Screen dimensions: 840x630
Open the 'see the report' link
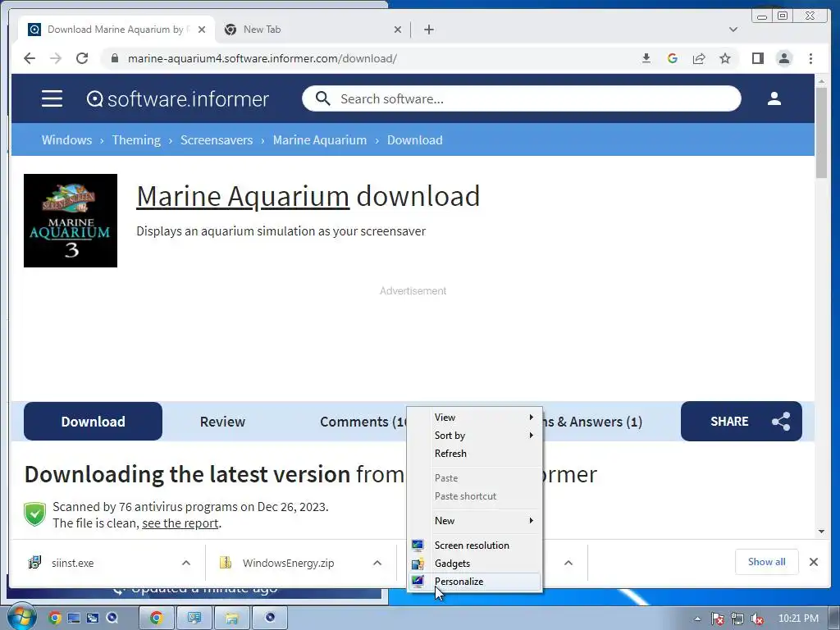point(180,523)
